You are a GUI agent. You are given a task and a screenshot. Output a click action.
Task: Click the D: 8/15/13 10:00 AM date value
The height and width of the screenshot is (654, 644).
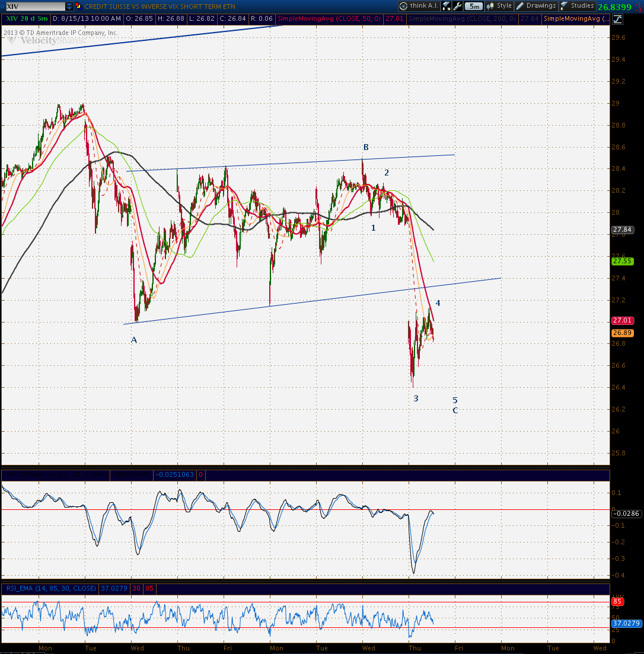click(x=87, y=19)
